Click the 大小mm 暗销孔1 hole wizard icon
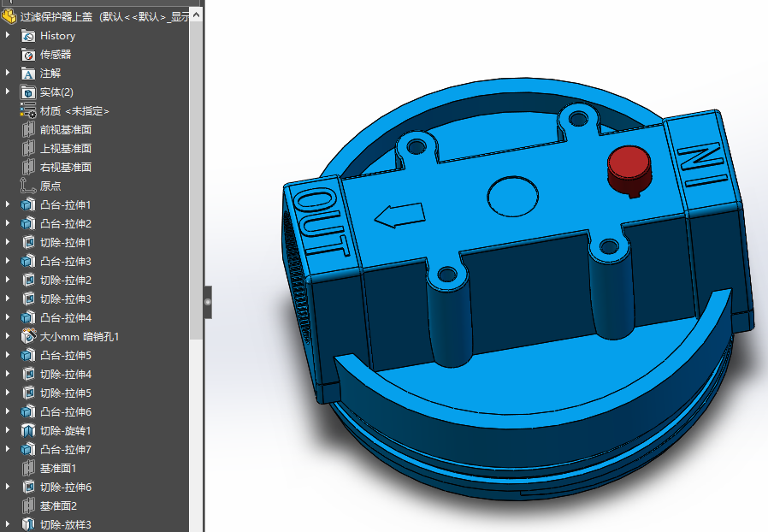The width and height of the screenshot is (768, 532). (x=28, y=336)
